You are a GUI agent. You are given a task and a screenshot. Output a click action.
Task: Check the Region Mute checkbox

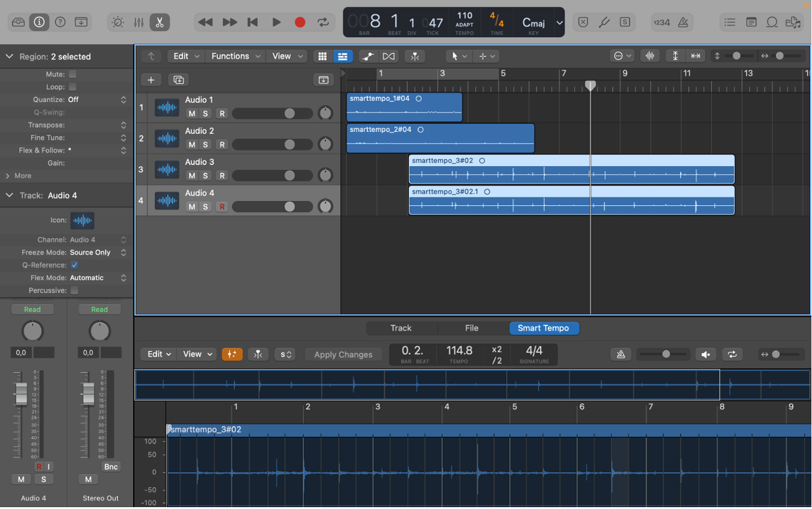point(73,74)
